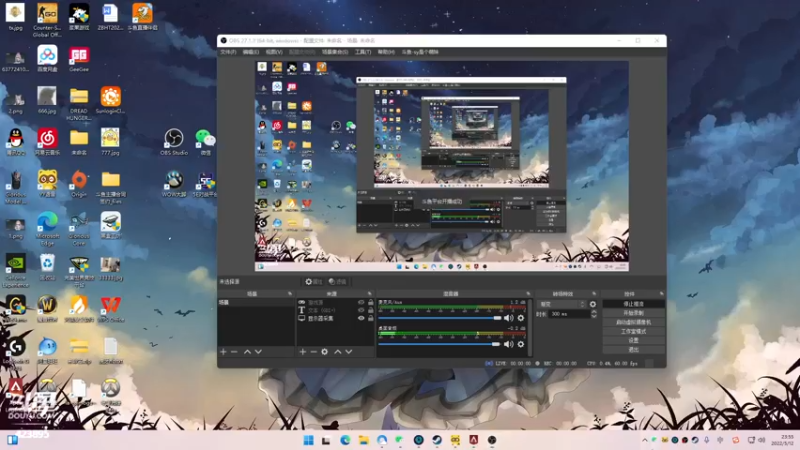Toggle lock for Text (GDI+) source
Viewport: 800px width, 450px height.
tap(371, 310)
